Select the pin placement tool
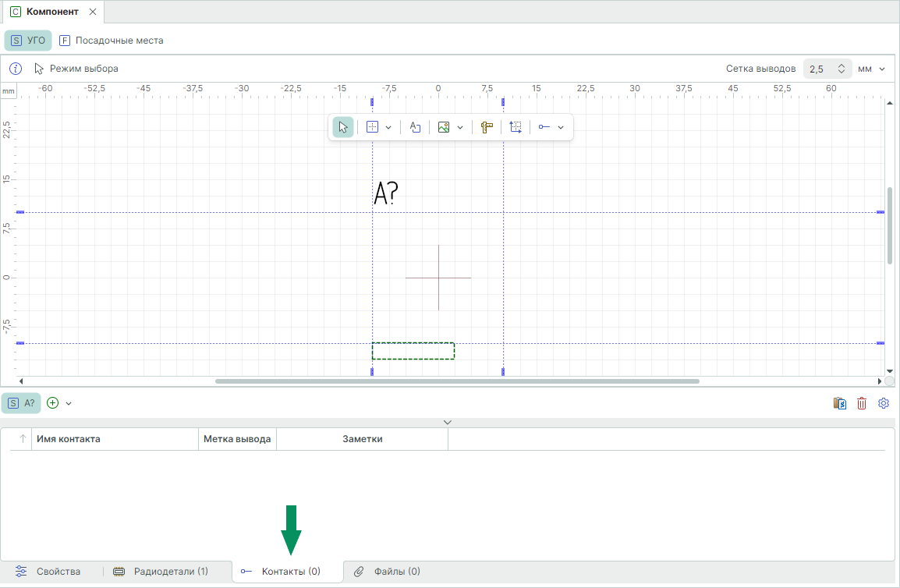Screen dimensions: 900x588 pos(544,127)
